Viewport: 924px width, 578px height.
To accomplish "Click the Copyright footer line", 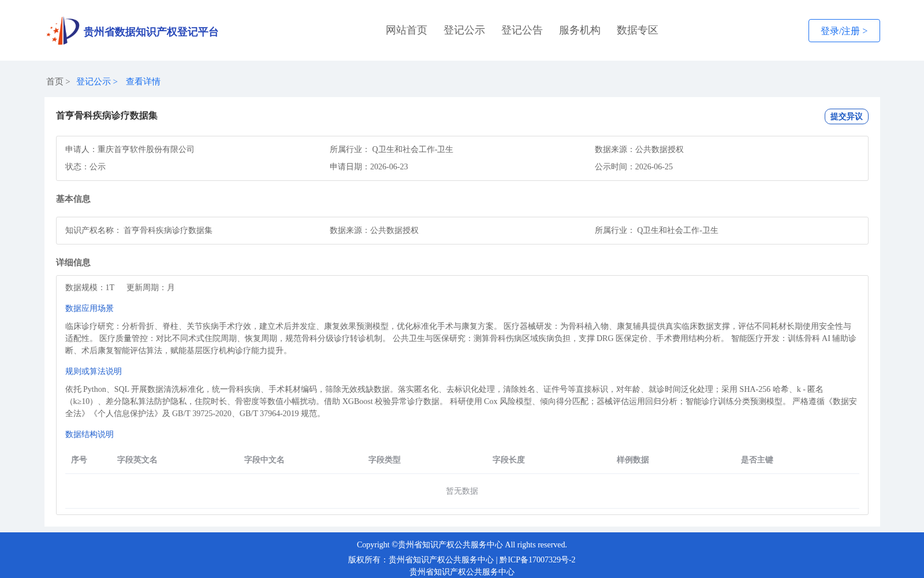I will (462, 544).
